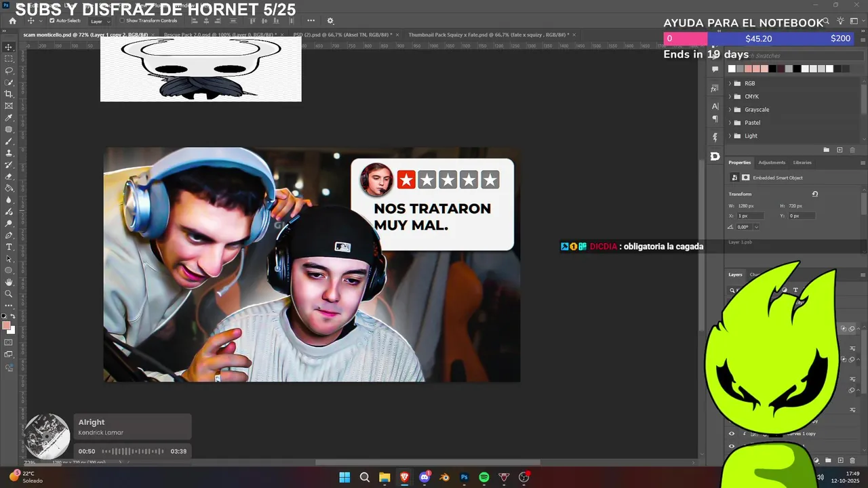Open the Character panel icon
The height and width of the screenshot is (488, 868).
pos(715,106)
